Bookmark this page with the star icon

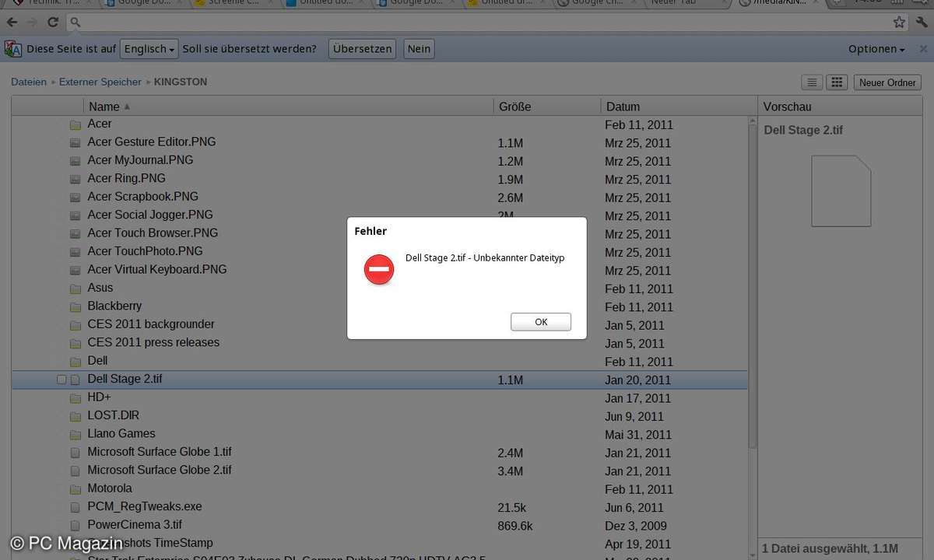coord(899,22)
